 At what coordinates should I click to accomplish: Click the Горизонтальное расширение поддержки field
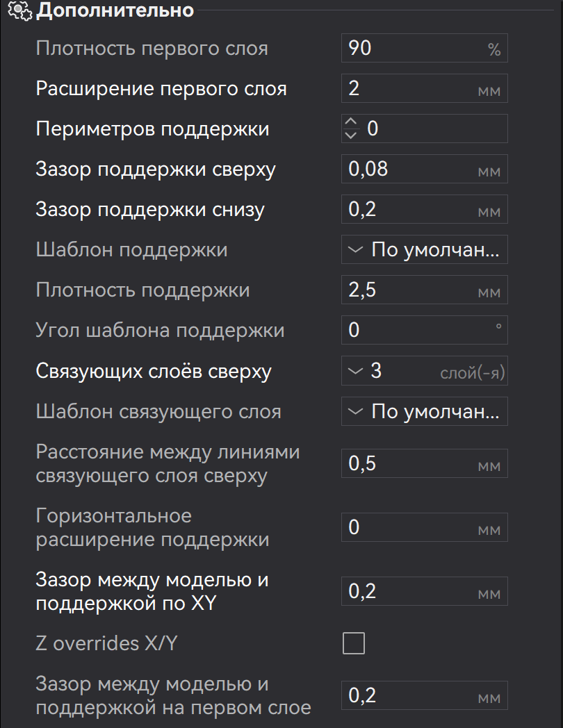[424, 527]
